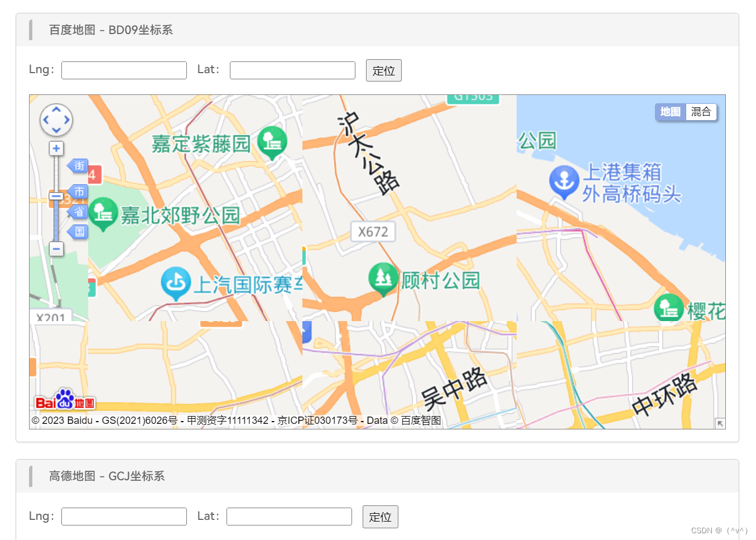Pan the Baidu map south

point(56,130)
